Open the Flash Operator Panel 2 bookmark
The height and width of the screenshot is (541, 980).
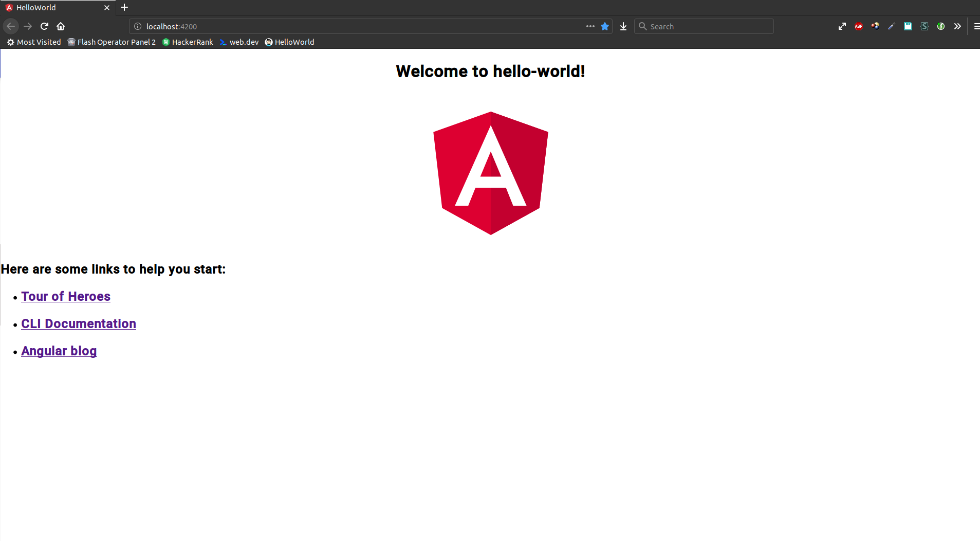(112, 42)
